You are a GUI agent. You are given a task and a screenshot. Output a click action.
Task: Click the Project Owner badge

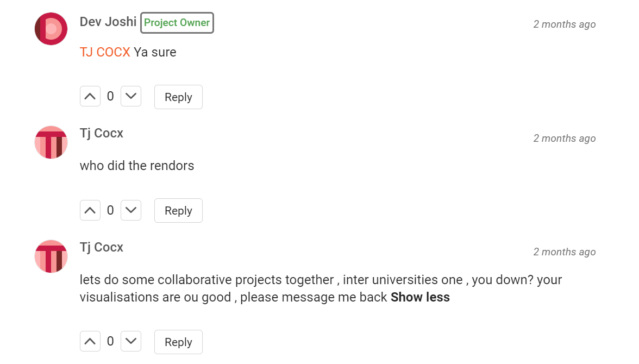(177, 23)
